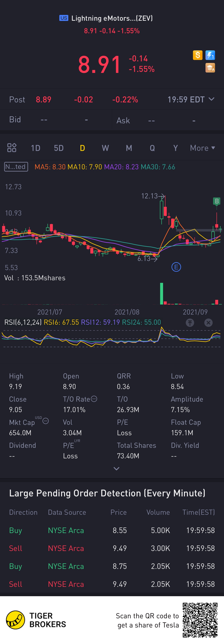Tap the MA10: 7.90 indicator label

85,167
